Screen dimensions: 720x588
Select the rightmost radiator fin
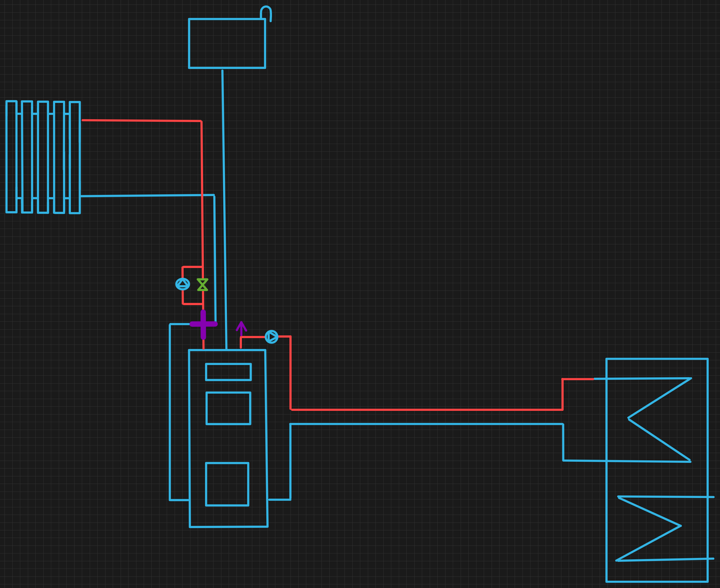pos(75,157)
